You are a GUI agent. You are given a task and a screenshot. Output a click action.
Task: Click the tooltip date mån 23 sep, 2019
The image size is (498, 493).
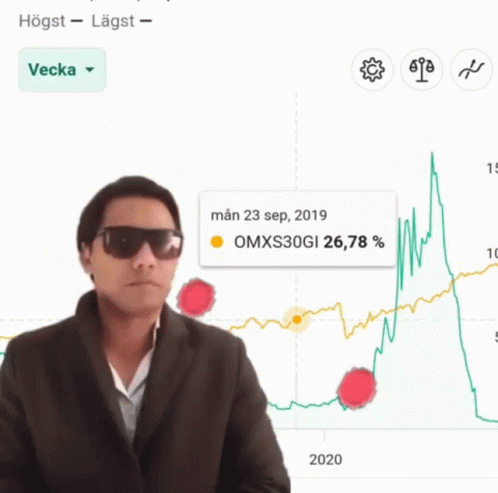[x=269, y=215]
